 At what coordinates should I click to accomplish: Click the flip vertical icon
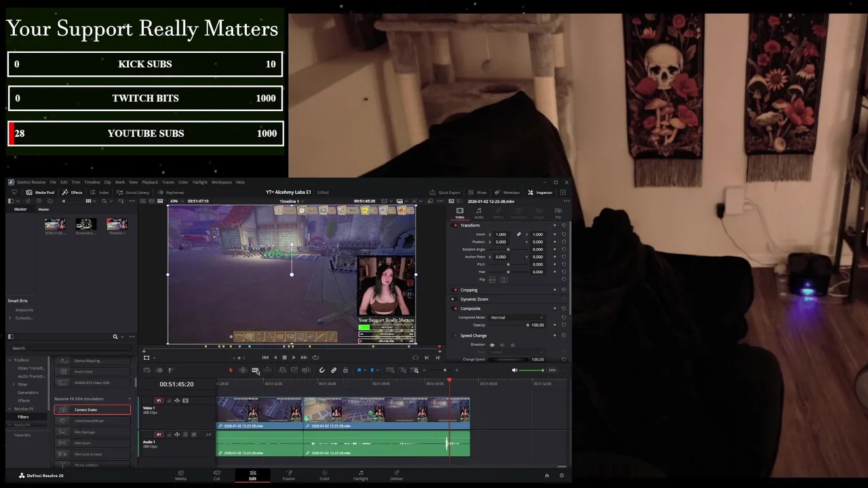tap(502, 279)
